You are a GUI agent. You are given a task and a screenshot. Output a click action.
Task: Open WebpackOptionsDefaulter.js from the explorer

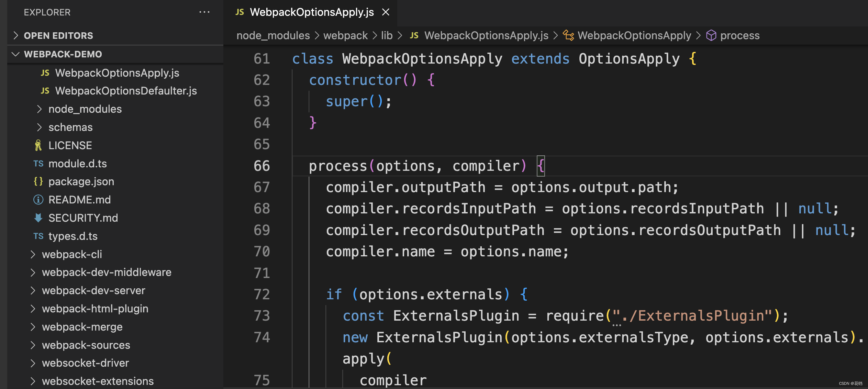126,91
